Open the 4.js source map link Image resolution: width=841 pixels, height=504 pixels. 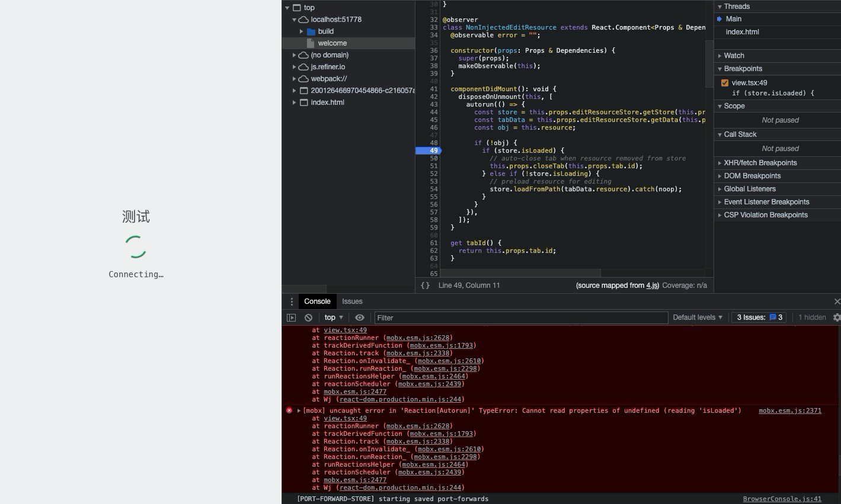651,285
